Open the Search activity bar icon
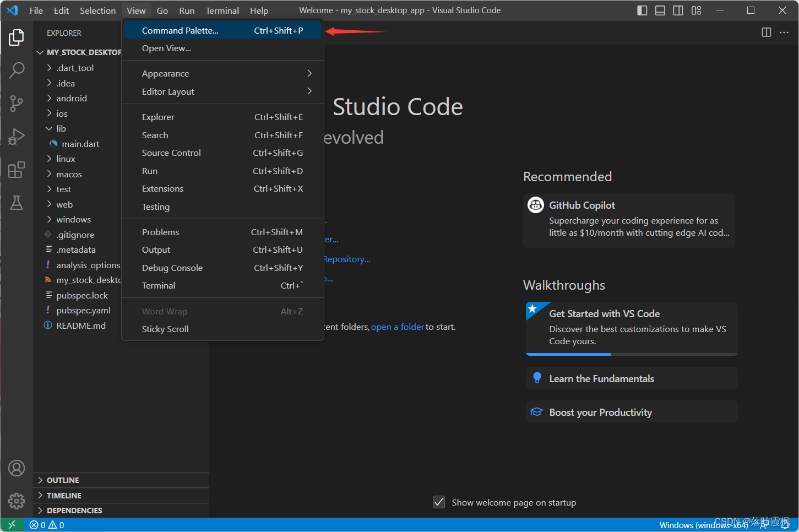Screen dimensions: 799x532 (x=17, y=70)
